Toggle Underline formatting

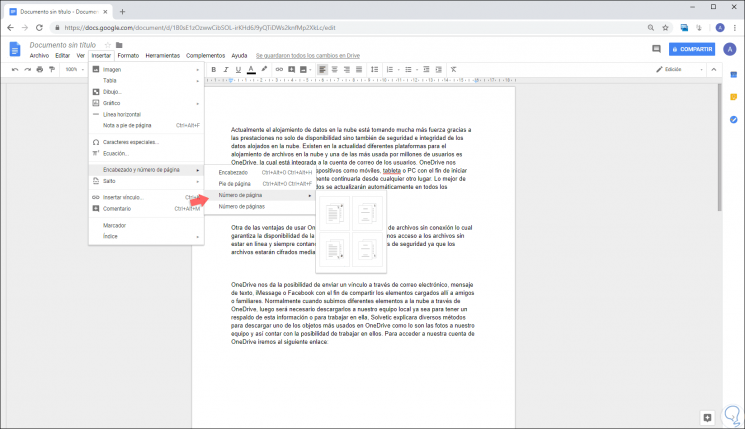click(239, 69)
